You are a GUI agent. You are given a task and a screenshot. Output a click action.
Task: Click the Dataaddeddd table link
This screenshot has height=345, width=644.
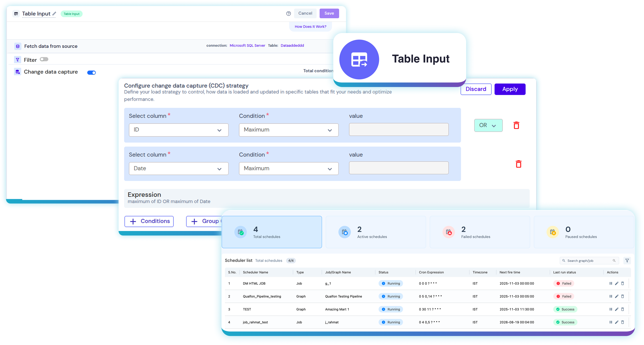[292, 45]
